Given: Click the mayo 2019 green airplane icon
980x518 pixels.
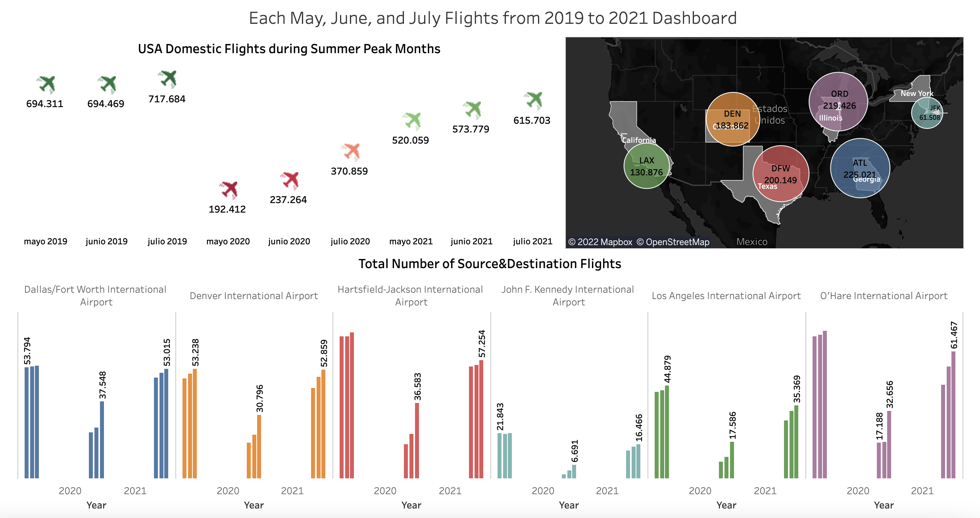Looking at the screenshot, I should tap(46, 84).
